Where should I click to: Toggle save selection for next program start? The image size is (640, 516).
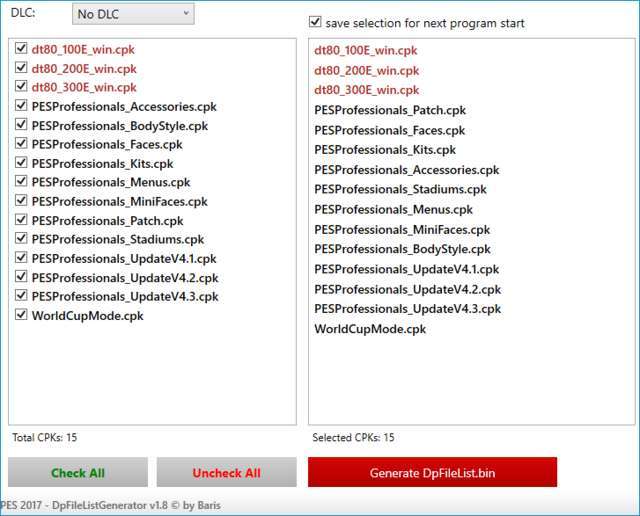coord(315,22)
